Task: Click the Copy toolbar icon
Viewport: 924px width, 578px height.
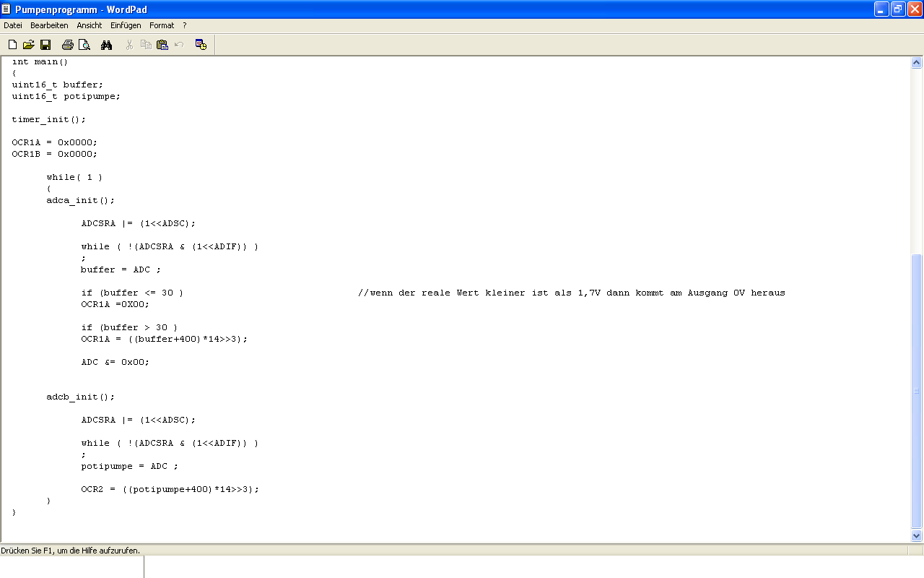Action: [146, 45]
